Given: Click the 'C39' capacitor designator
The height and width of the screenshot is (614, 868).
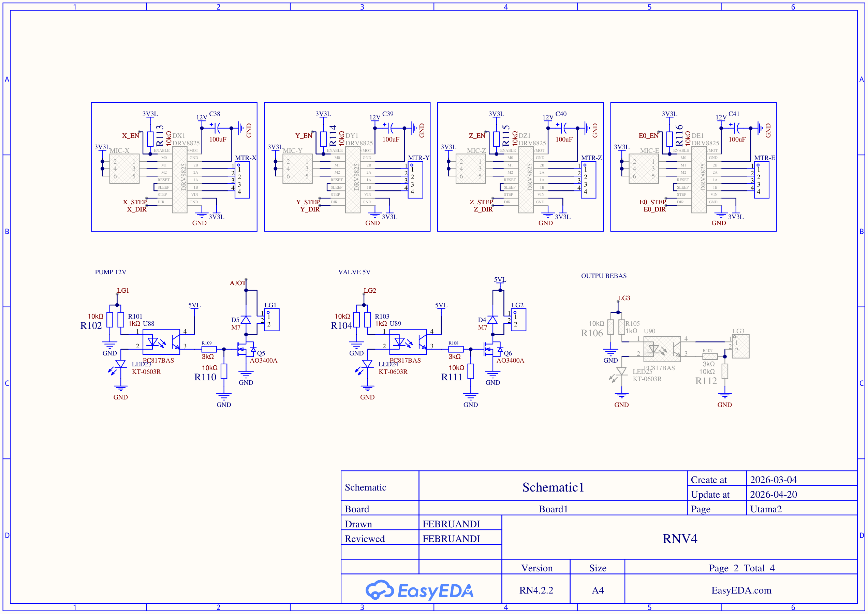Looking at the screenshot, I should pos(388,114).
